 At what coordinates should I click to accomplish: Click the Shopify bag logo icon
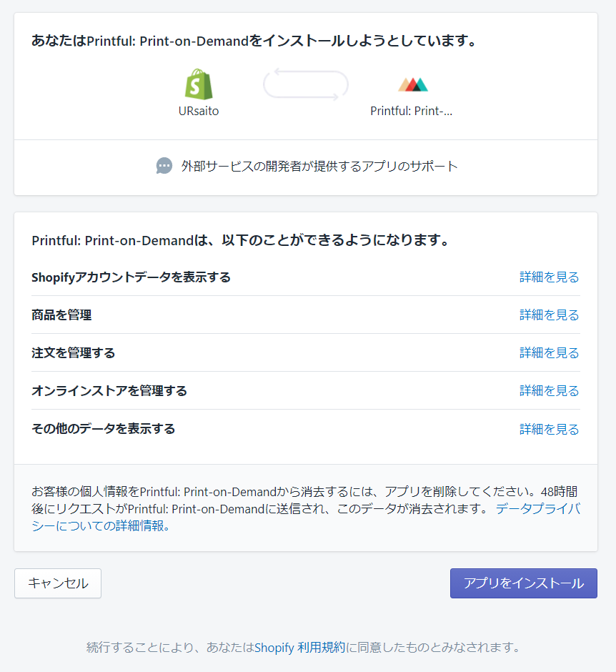(x=199, y=84)
